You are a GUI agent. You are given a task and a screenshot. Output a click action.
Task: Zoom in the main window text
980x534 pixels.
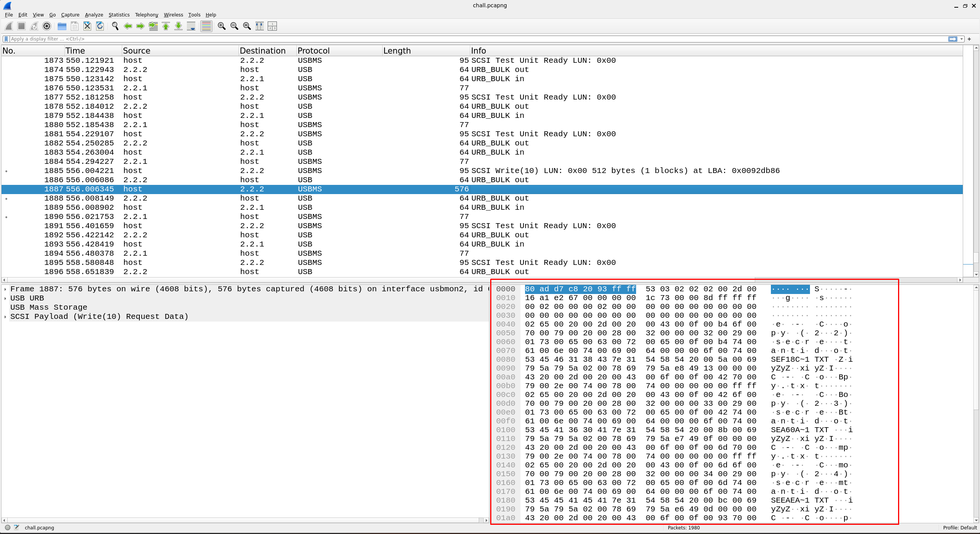(x=221, y=26)
